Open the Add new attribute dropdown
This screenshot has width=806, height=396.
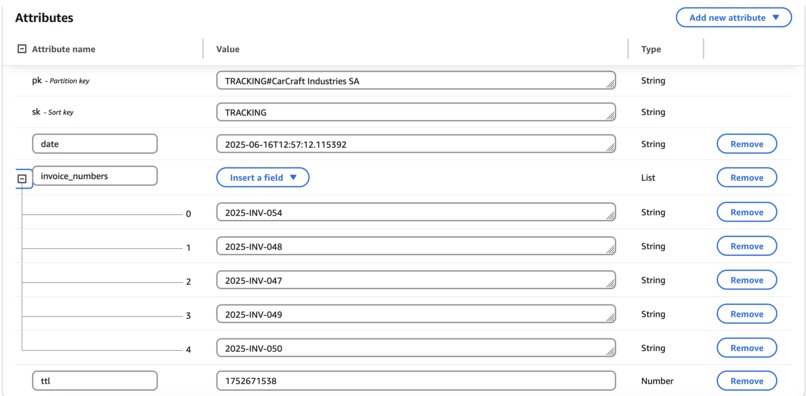tap(734, 17)
